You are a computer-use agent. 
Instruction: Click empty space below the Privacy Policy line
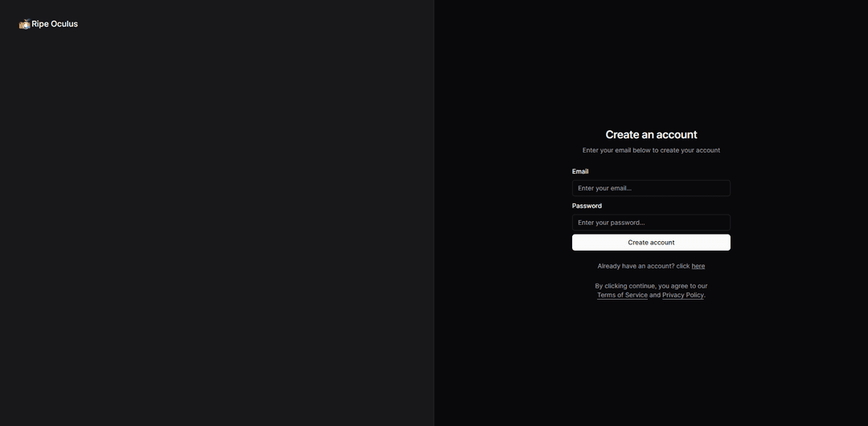click(x=651, y=354)
